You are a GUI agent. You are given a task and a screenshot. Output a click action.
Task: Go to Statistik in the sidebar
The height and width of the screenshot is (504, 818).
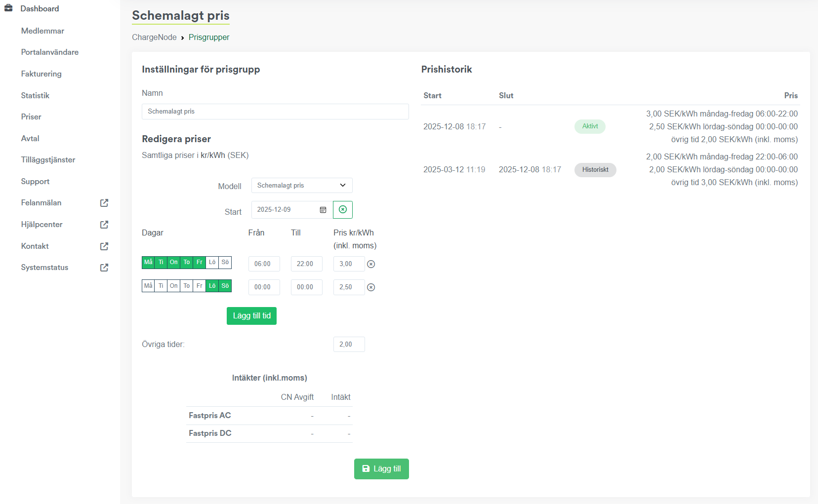pos(35,96)
